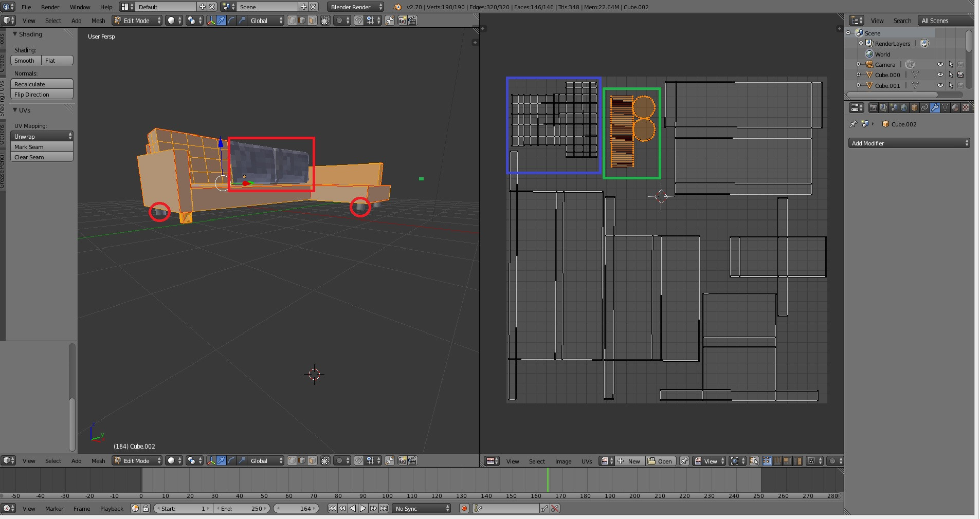Toggle visibility eye for Camera
Screen dimensions: 980x519
(940, 65)
